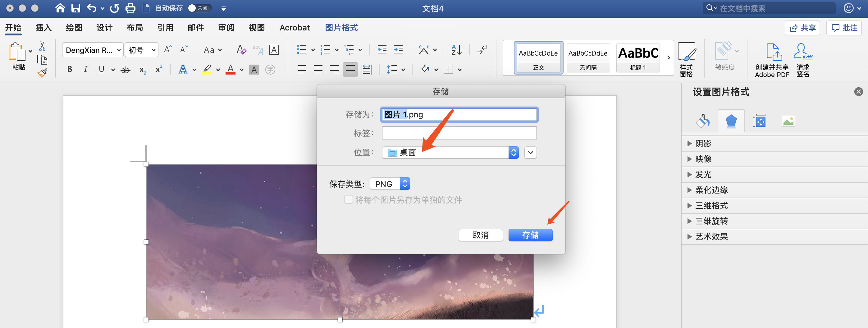Increase font size with larger A

click(168, 50)
